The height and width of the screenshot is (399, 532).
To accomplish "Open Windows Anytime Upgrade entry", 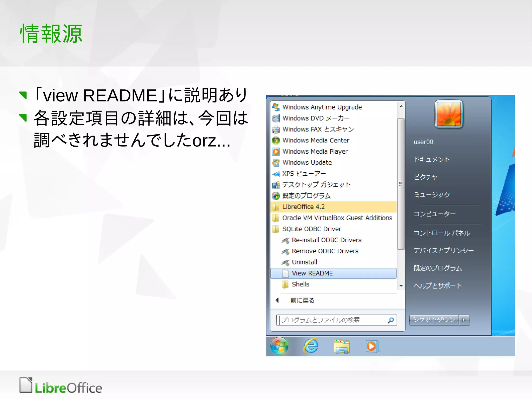I will coord(334,107).
